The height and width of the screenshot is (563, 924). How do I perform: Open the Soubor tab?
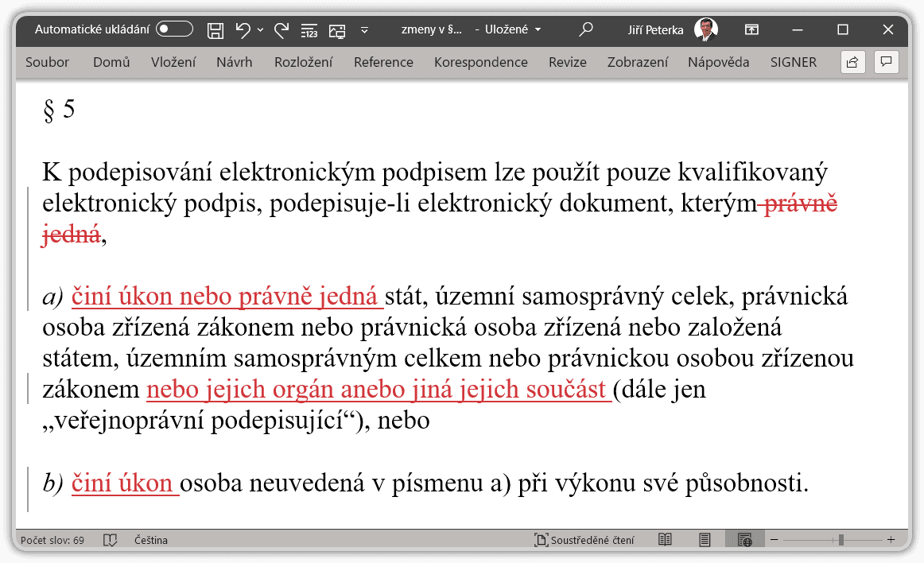pyautogui.click(x=47, y=62)
